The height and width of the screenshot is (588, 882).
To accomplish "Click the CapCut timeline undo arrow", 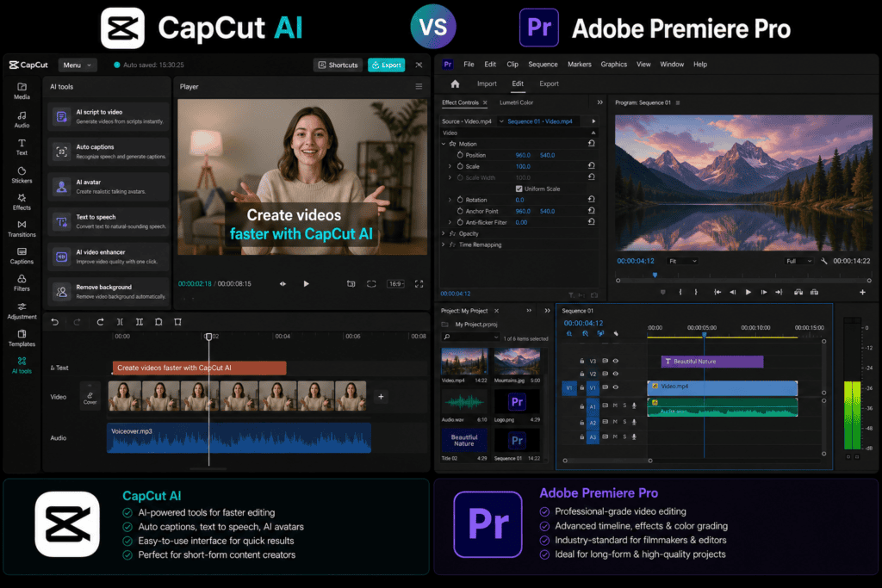I will coord(54,322).
